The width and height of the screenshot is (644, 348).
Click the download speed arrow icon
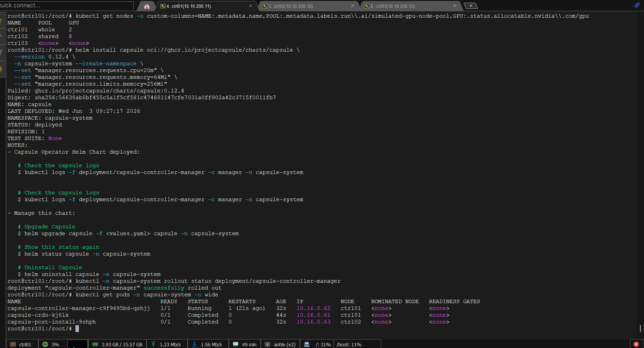tap(194, 344)
